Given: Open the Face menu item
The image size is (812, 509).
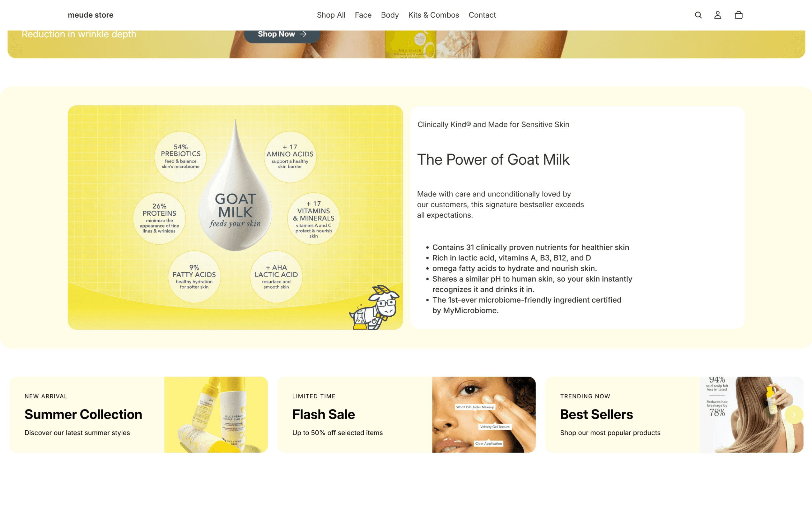Looking at the screenshot, I should point(363,15).
